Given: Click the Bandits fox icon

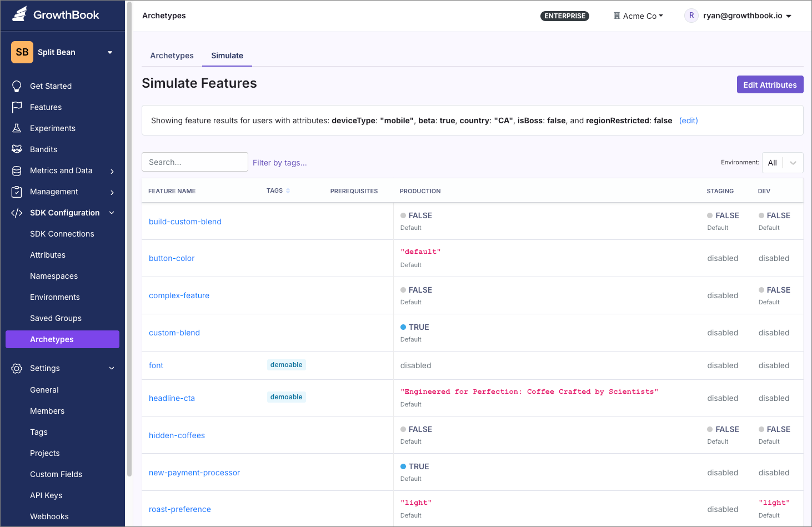Looking at the screenshot, I should click(x=17, y=149).
